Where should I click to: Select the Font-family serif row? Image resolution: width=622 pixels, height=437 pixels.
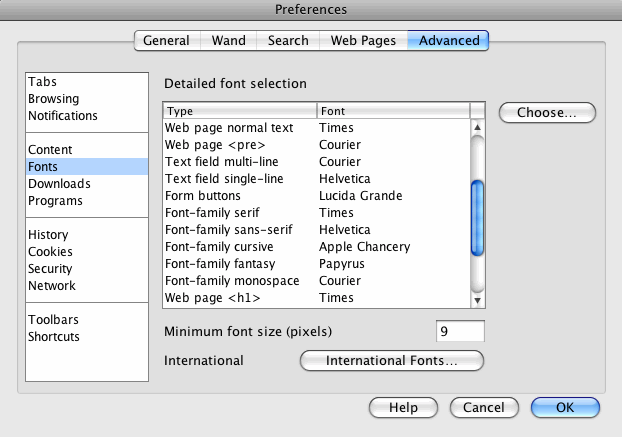click(317, 213)
